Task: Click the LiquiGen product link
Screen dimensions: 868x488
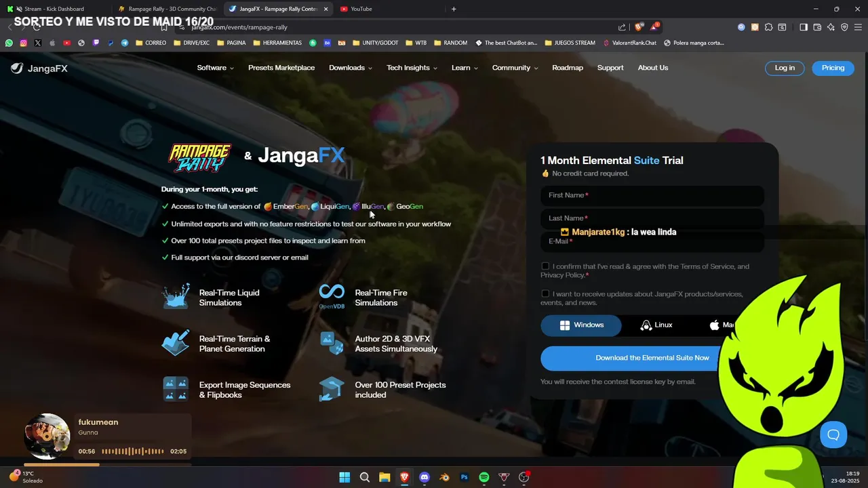Action: tap(330, 206)
